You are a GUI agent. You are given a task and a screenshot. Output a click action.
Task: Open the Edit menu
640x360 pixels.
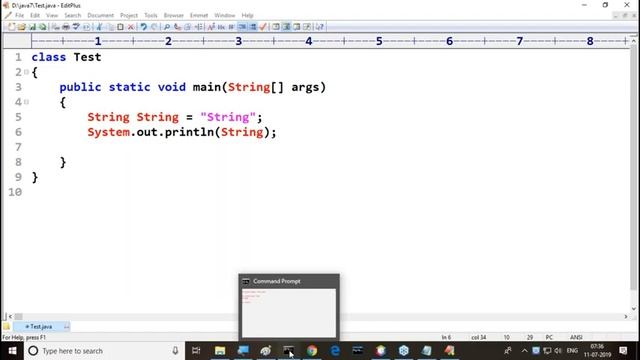coord(35,16)
